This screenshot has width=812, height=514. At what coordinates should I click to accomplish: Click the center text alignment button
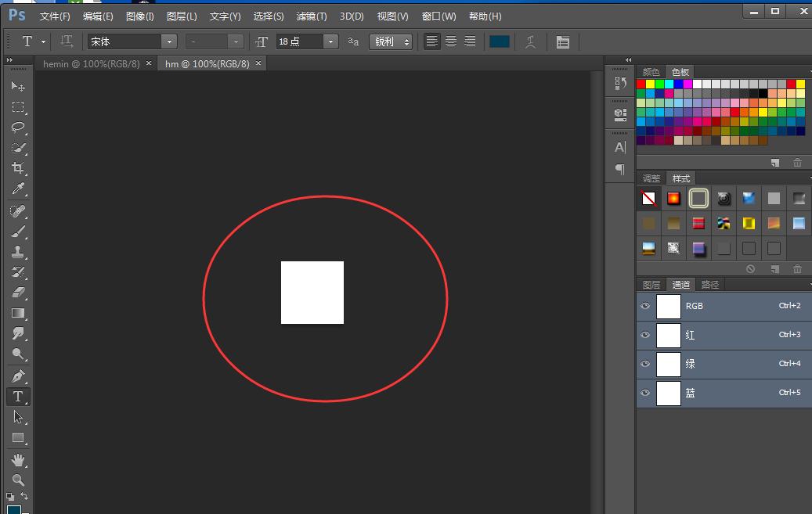point(451,42)
